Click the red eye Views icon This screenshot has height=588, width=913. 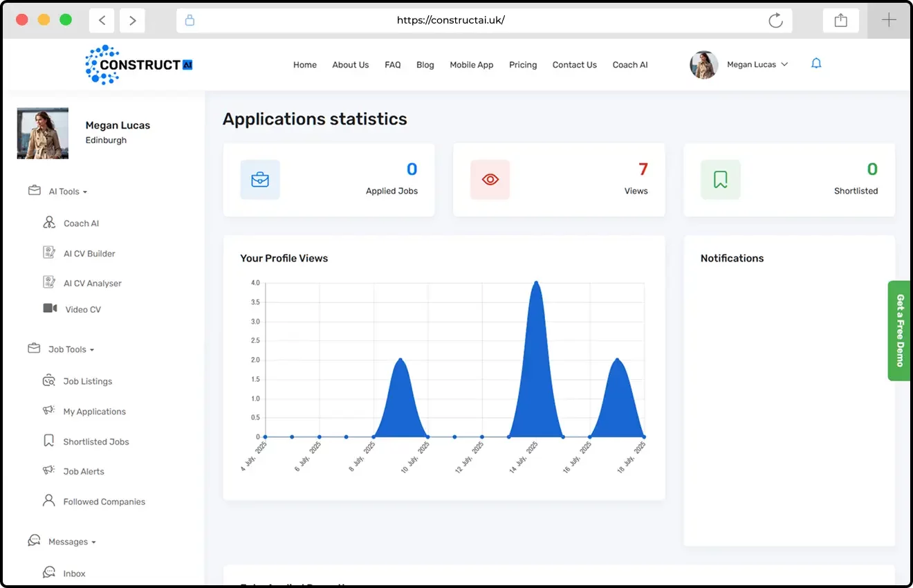(490, 180)
